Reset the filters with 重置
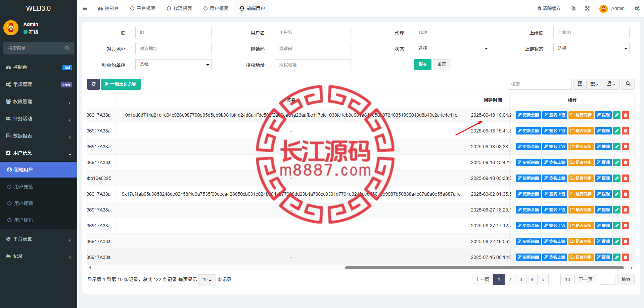 coord(442,65)
